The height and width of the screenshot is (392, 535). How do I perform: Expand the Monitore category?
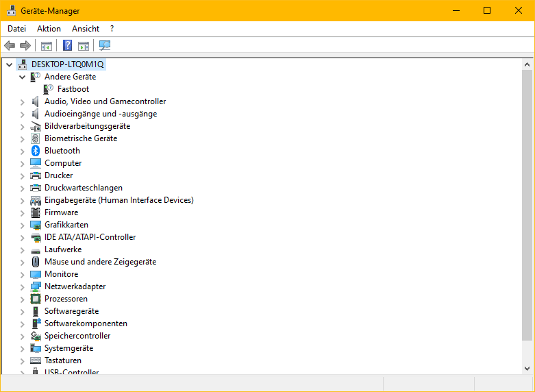pos(22,275)
